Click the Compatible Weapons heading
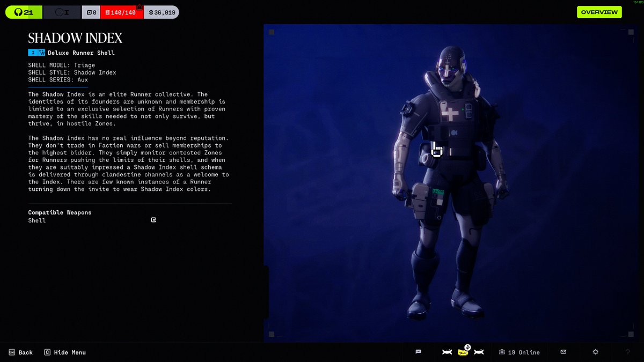 (x=60, y=212)
